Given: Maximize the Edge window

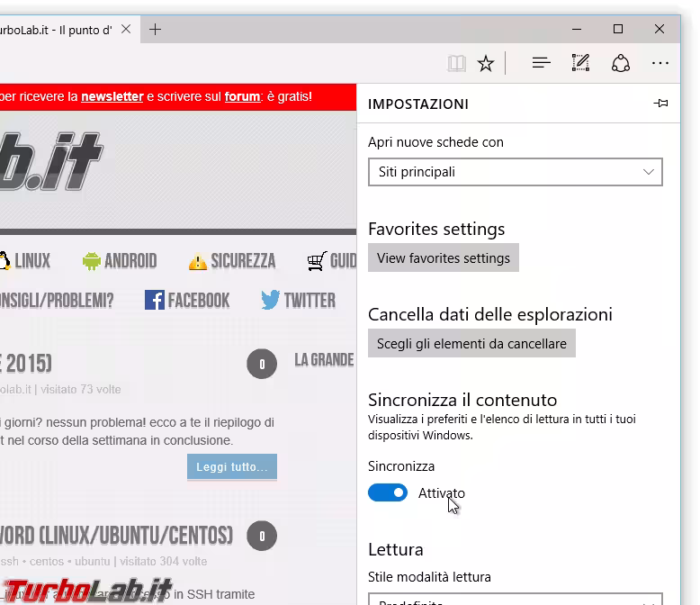Looking at the screenshot, I should click(x=618, y=30).
